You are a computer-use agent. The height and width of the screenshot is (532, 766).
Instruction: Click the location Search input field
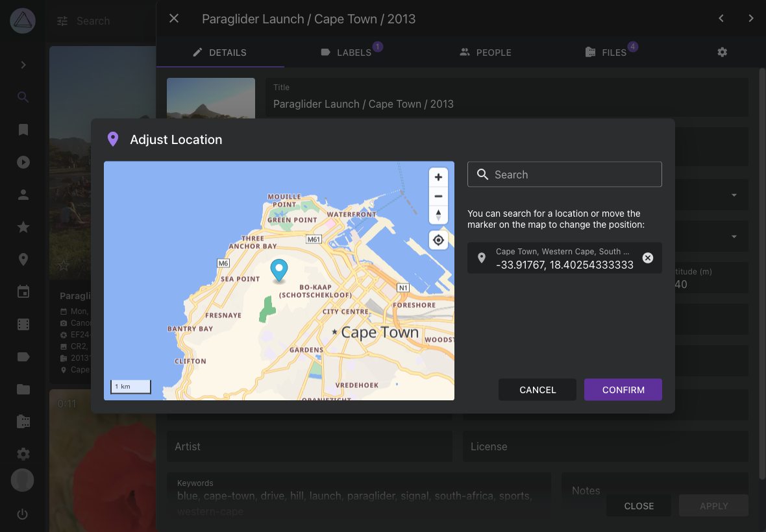564,174
